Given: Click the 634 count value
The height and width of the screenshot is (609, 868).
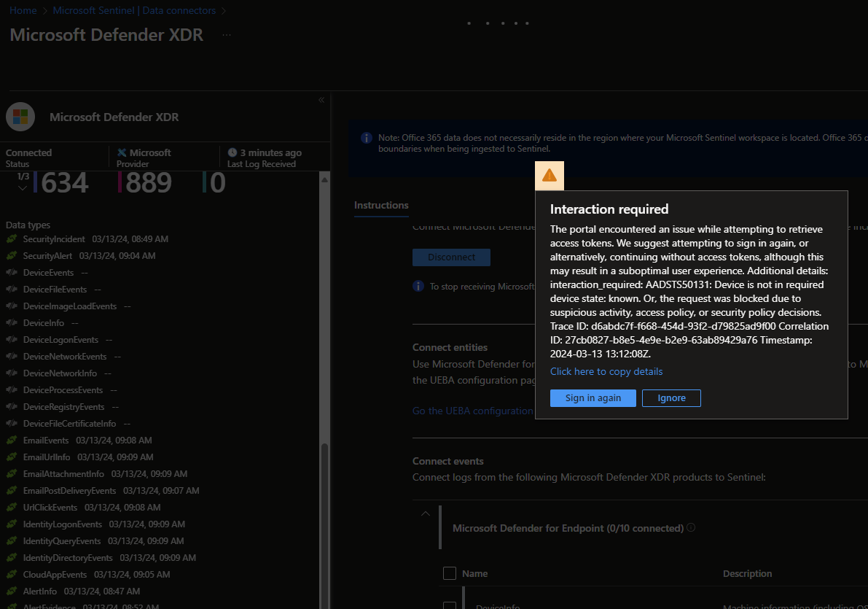Looking at the screenshot, I should (x=65, y=183).
